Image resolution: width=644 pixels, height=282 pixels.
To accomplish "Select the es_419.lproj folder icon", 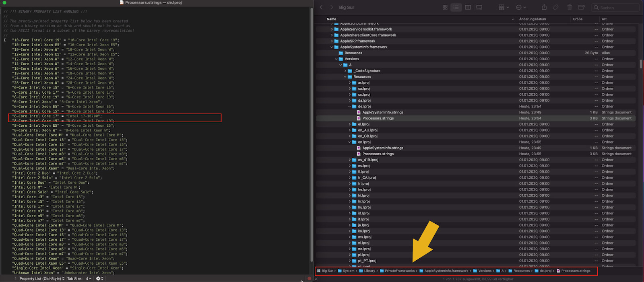I will [x=354, y=160].
